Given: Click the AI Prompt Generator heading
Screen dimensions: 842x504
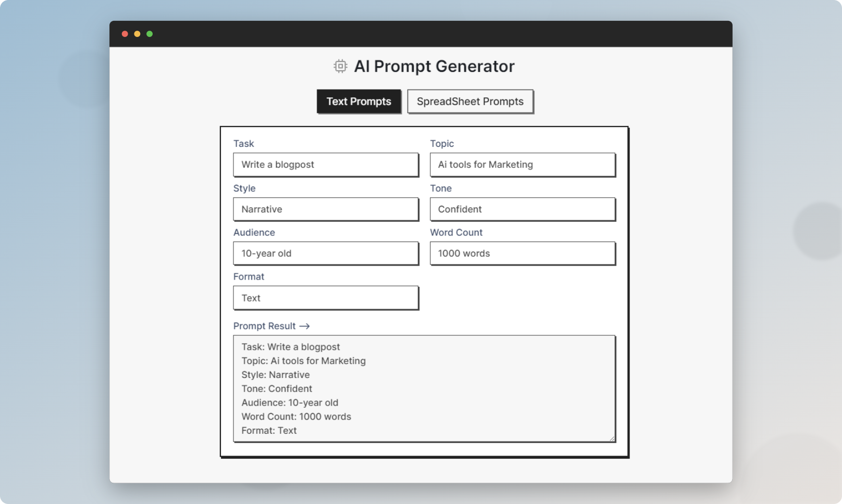Looking at the screenshot, I should tap(434, 66).
